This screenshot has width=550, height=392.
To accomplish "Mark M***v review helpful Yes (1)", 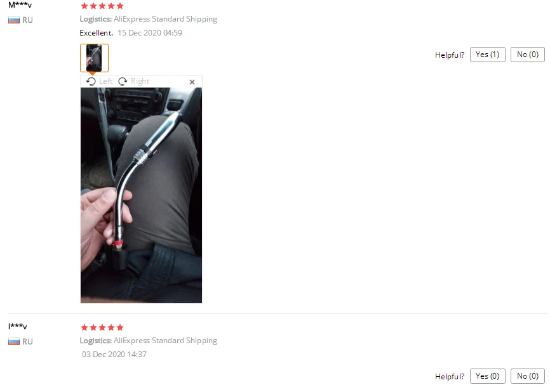I will (x=488, y=55).
